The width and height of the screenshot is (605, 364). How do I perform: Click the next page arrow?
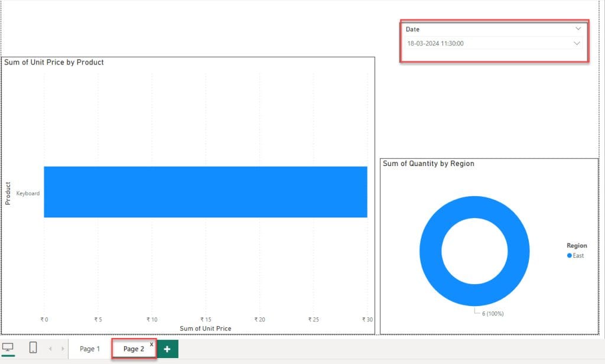[x=63, y=349]
